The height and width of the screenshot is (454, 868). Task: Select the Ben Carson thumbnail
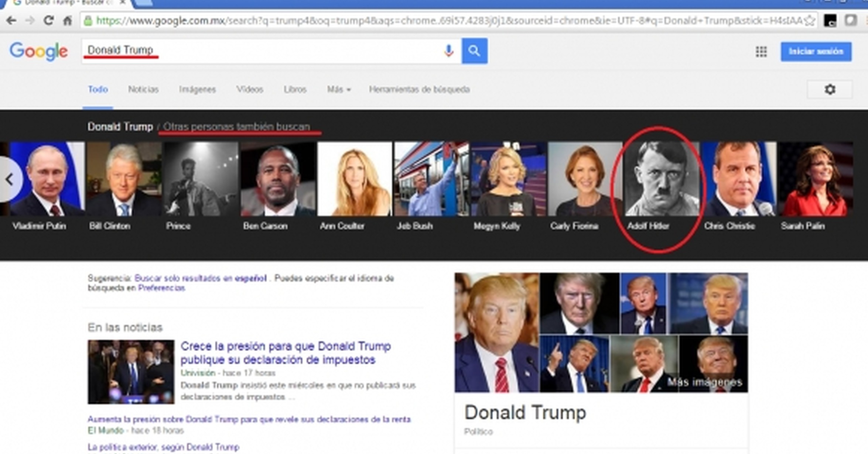click(278, 179)
